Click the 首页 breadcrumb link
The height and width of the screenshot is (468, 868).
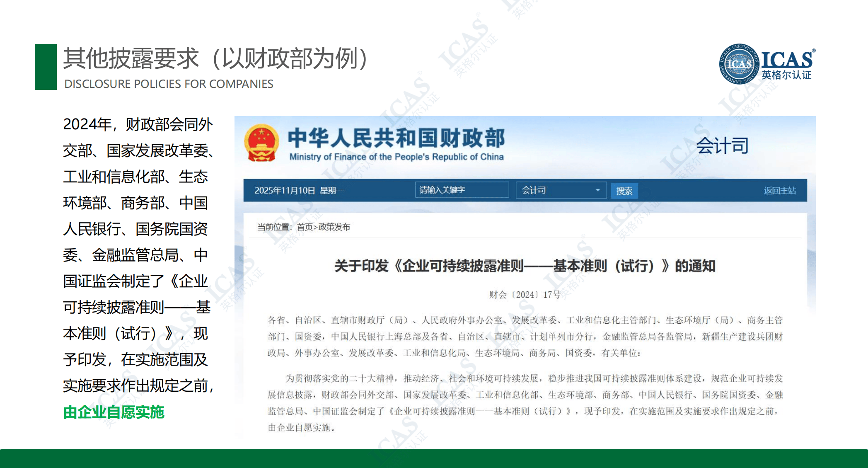(x=305, y=227)
